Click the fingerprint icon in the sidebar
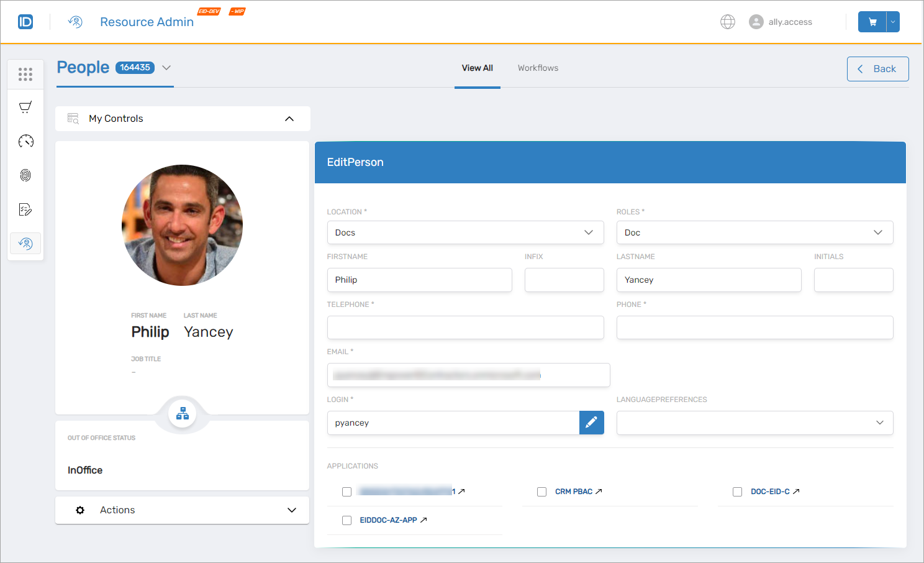This screenshot has height=563, width=924. (x=25, y=175)
